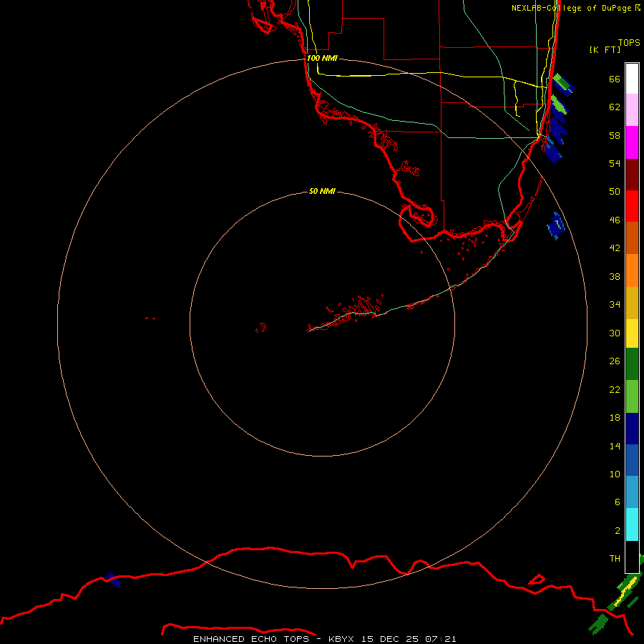Click the "50" legend value
Viewport: 644px width, 644px height.
pos(615,192)
